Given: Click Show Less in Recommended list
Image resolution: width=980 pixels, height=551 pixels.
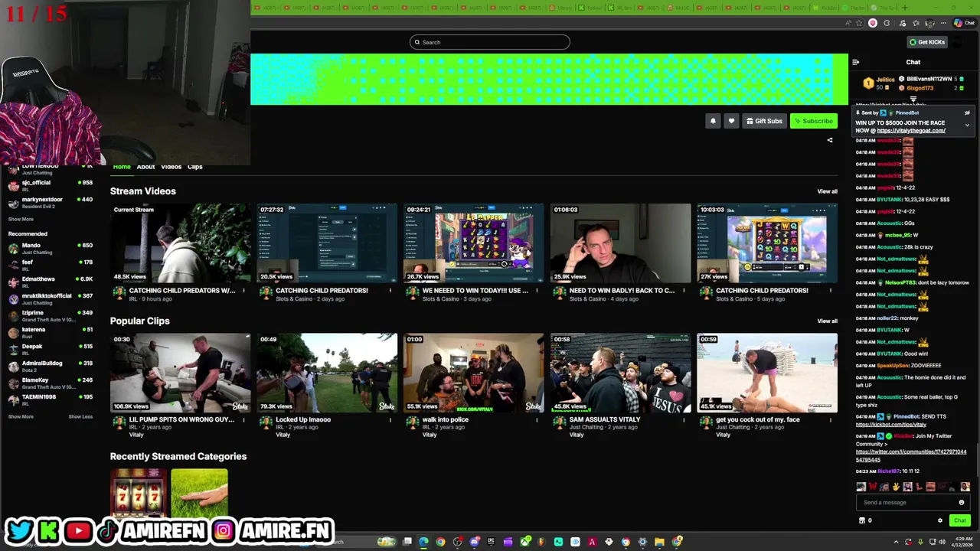Looking at the screenshot, I should coord(80,417).
